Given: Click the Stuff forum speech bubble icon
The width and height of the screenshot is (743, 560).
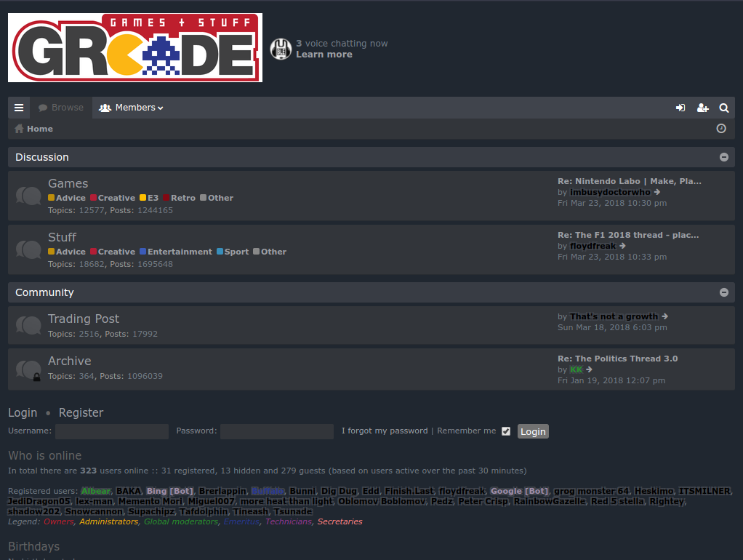Looking at the screenshot, I should point(28,249).
